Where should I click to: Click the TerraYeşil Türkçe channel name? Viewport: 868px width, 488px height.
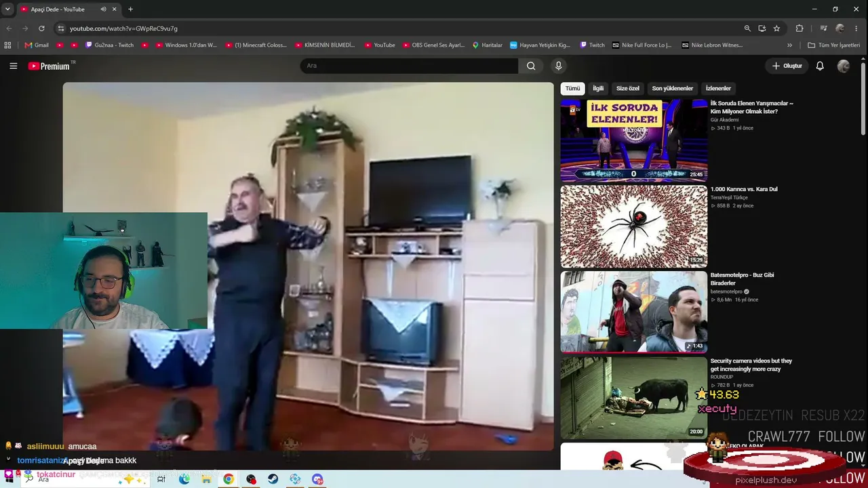pyautogui.click(x=729, y=197)
